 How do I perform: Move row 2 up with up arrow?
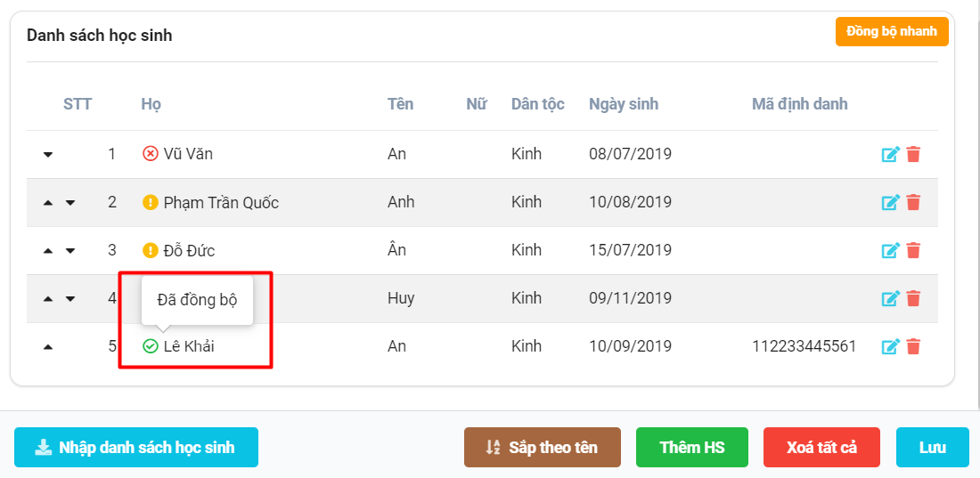click(x=48, y=203)
